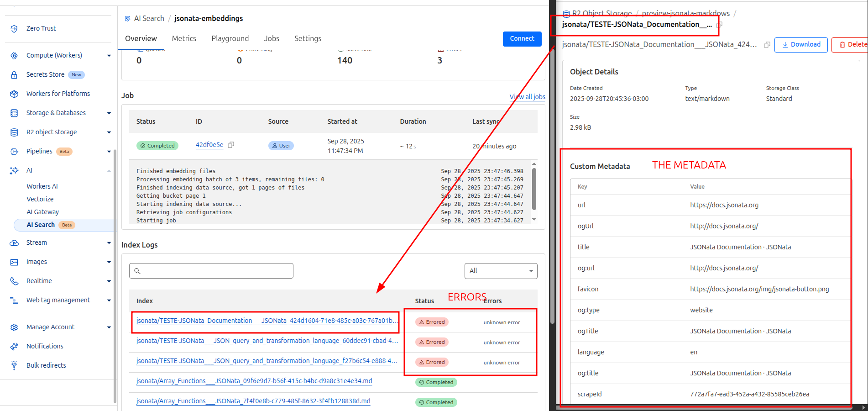Screen dimensions: 868x411
Task: Open the All status filter dropdown
Action: (x=501, y=271)
